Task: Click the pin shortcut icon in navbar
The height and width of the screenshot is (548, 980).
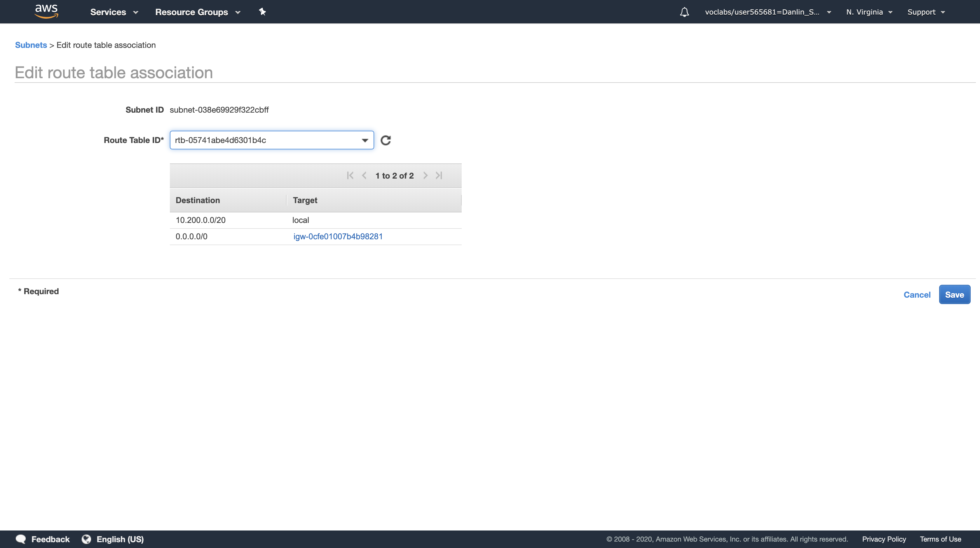Action: tap(262, 12)
